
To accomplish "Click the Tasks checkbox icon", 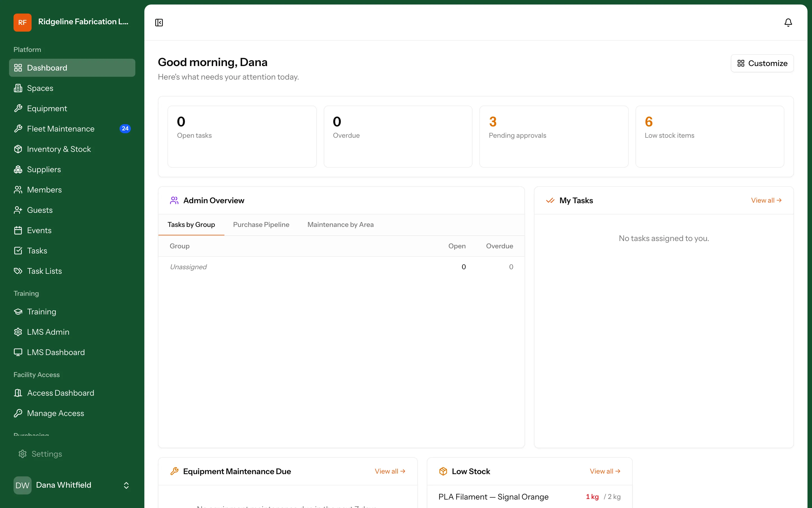I will (18, 251).
